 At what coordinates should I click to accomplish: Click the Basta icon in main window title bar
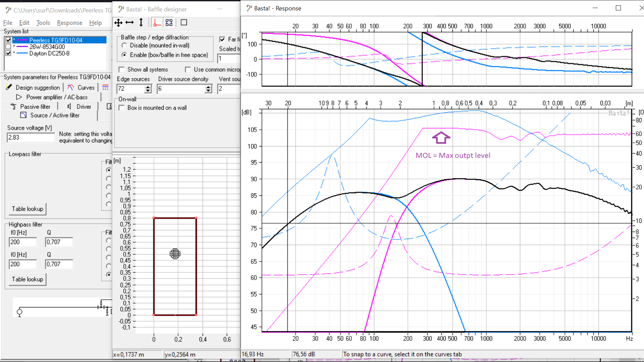tap(8, 10)
